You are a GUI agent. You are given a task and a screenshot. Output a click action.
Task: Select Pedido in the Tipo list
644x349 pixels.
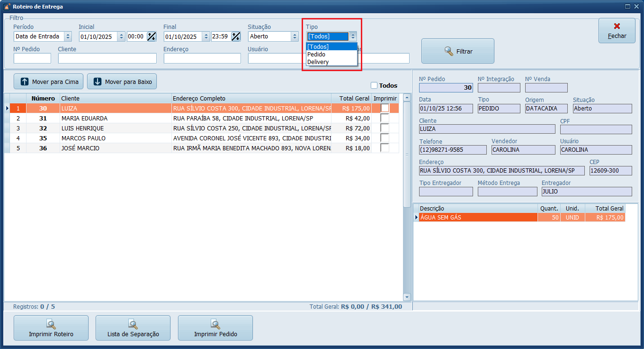pyautogui.click(x=316, y=54)
